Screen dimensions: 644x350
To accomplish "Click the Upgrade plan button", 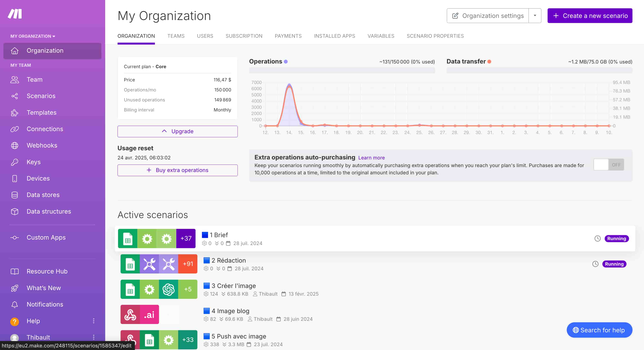I will (178, 132).
